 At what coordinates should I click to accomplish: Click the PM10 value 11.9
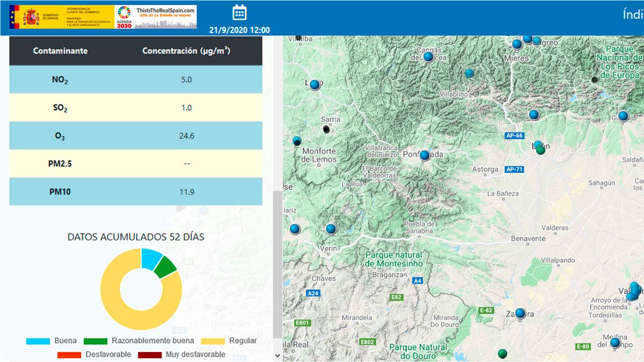186,191
